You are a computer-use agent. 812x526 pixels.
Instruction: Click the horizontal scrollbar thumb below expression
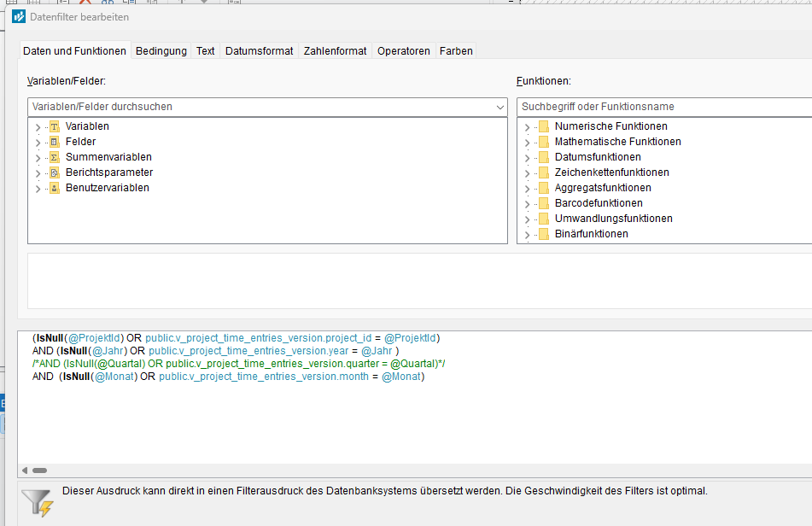coord(39,470)
